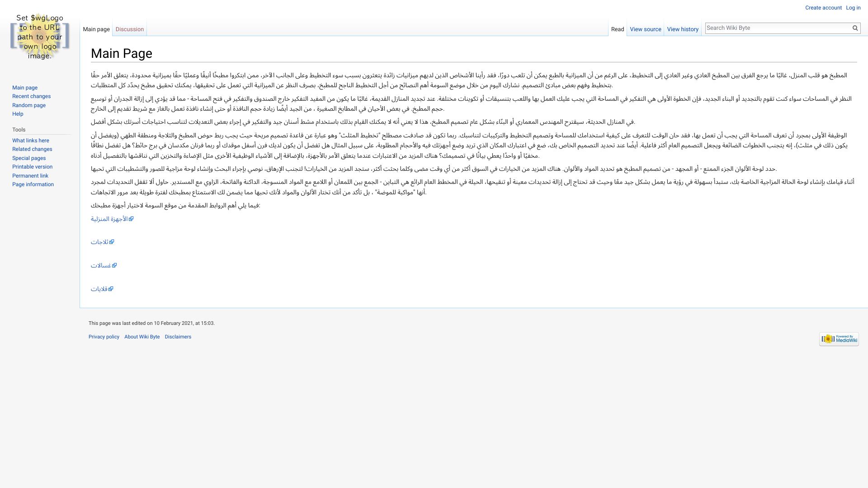This screenshot has height=488, width=868.
Task: Open the View source tab
Action: click(646, 29)
